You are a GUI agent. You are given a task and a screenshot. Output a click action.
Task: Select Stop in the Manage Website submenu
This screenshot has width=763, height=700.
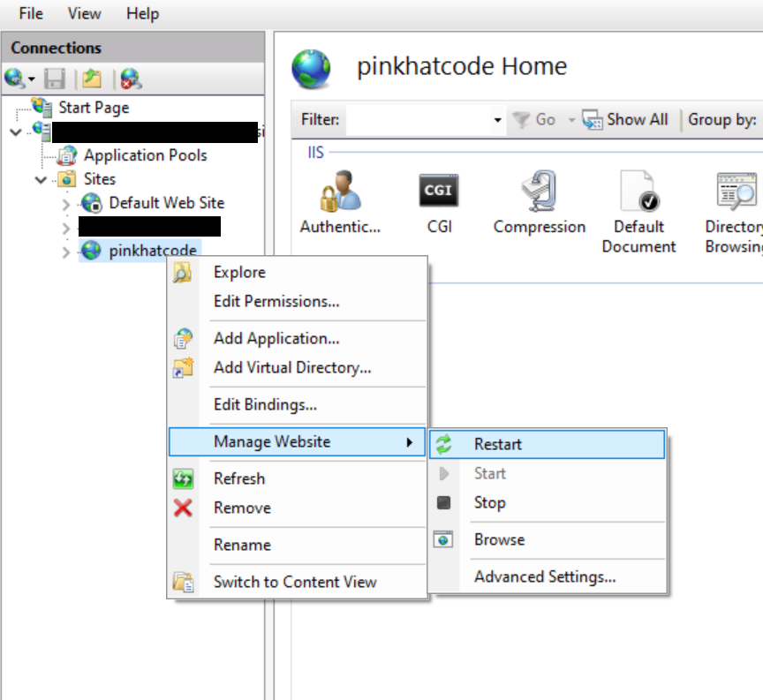[x=489, y=503]
